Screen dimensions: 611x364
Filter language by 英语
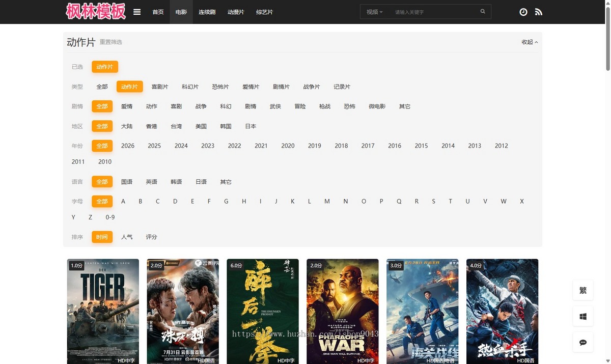(x=151, y=182)
